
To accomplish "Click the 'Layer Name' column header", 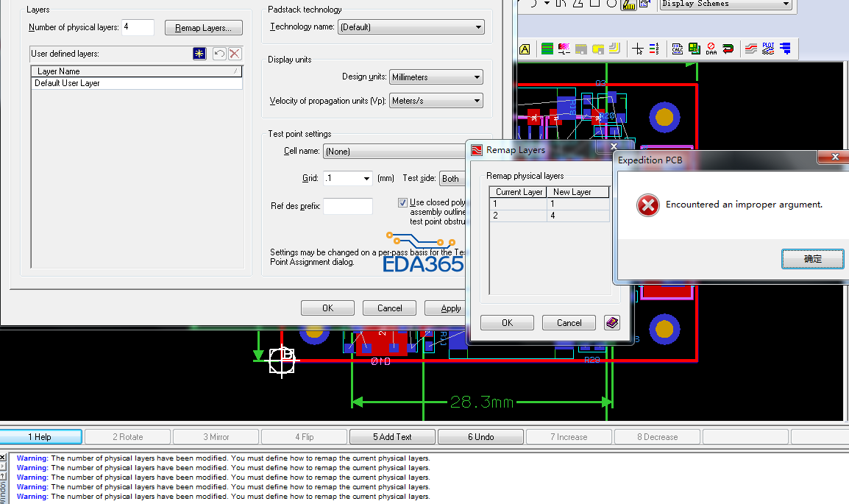I will [136, 71].
